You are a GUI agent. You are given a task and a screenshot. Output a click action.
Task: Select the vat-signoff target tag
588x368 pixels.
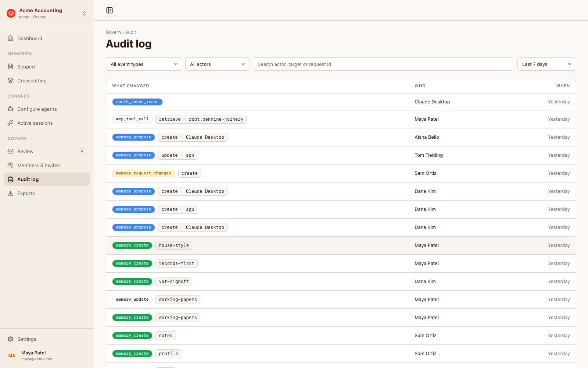174,282
